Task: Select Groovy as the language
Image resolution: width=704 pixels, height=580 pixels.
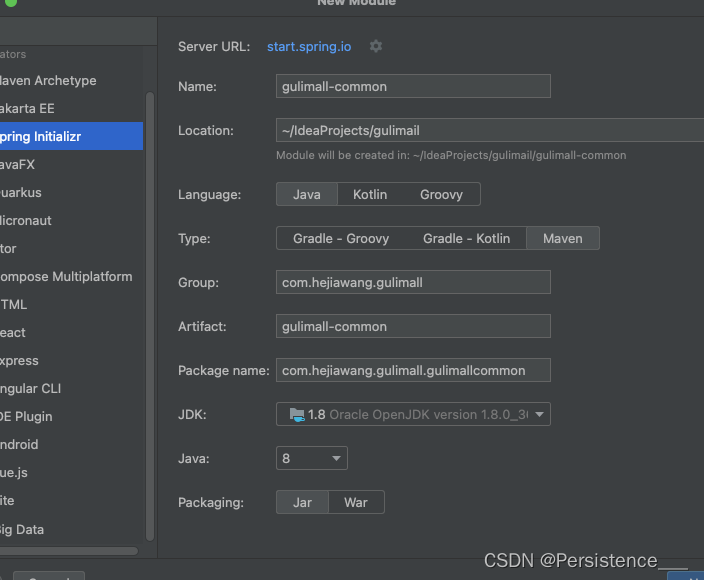Action: [441, 194]
